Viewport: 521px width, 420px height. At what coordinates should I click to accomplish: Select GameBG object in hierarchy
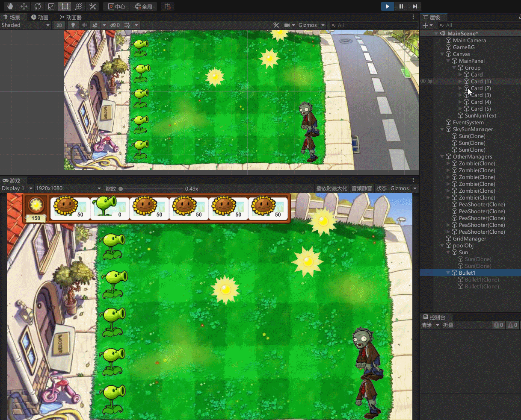click(464, 47)
